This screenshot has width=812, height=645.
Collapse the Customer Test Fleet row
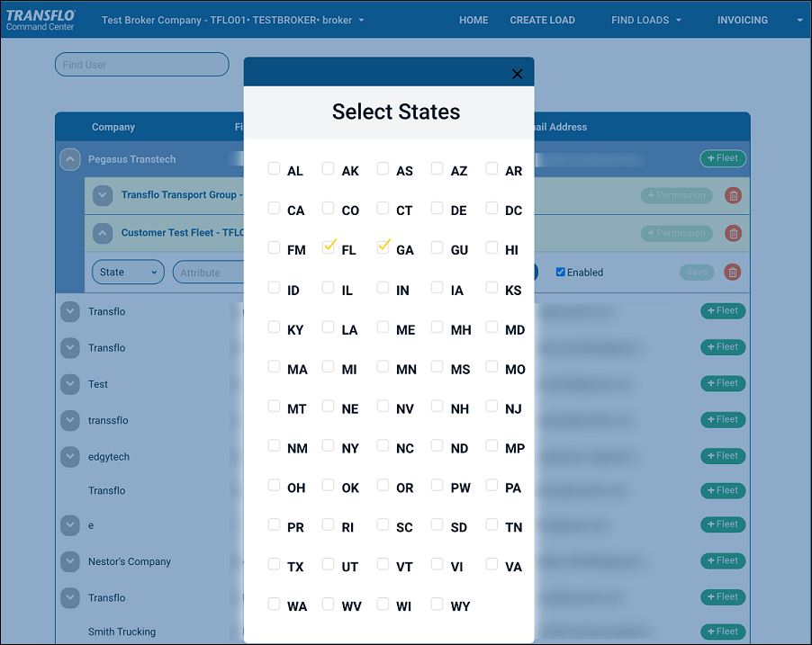(103, 233)
